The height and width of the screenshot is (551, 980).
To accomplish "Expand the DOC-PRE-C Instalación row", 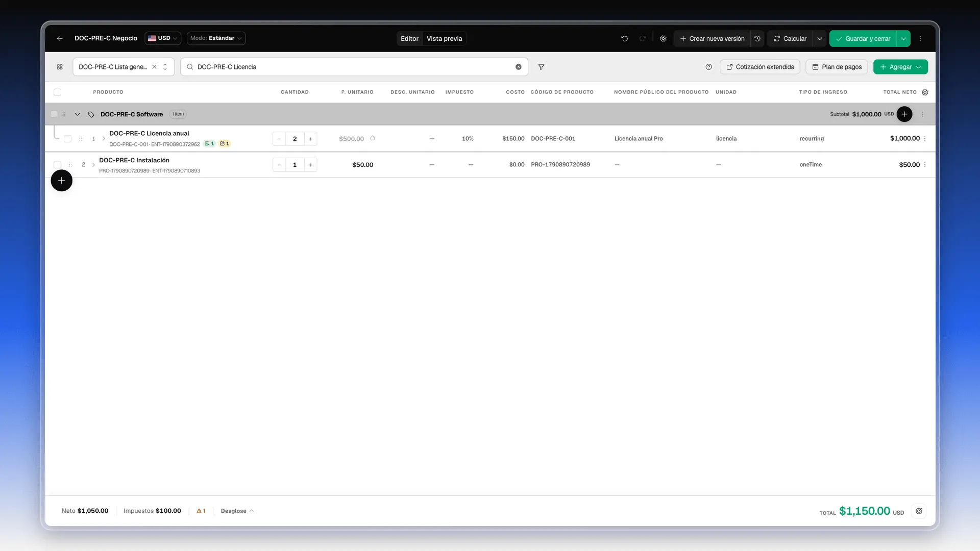I will point(93,165).
